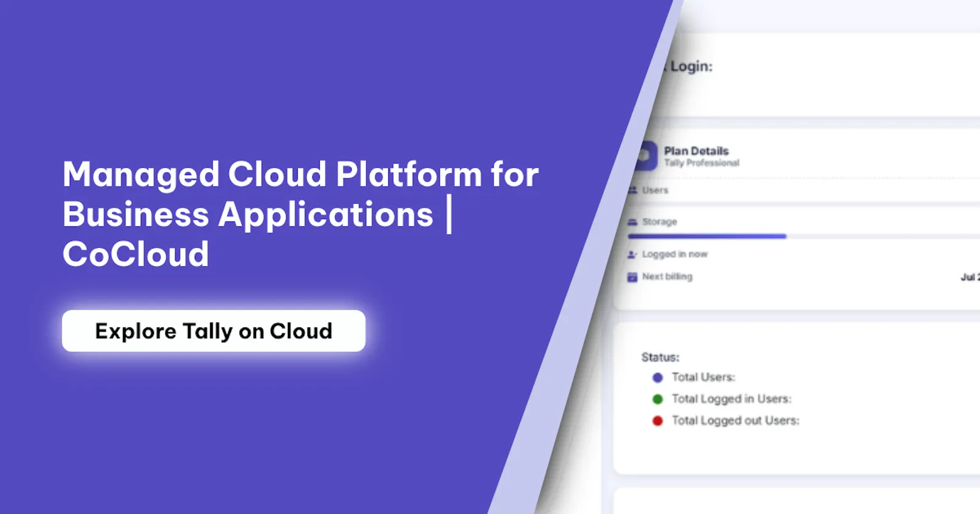This screenshot has height=514, width=980.
Task: Click the Plan Details app icon
Action: (646, 156)
